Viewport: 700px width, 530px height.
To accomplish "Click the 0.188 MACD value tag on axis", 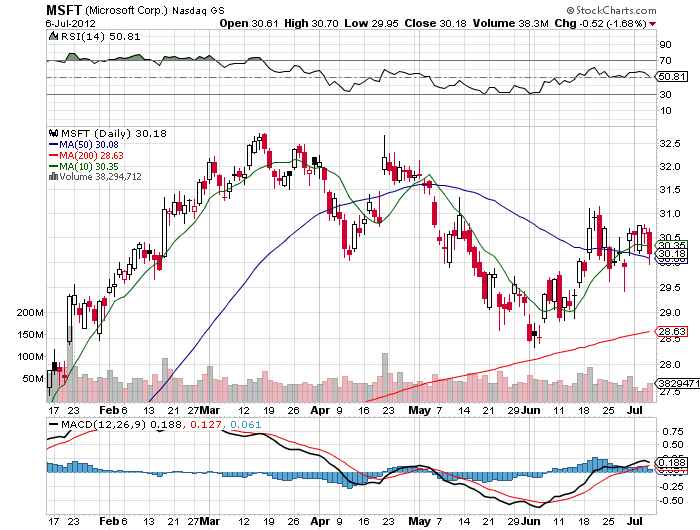I will click(671, 462).
